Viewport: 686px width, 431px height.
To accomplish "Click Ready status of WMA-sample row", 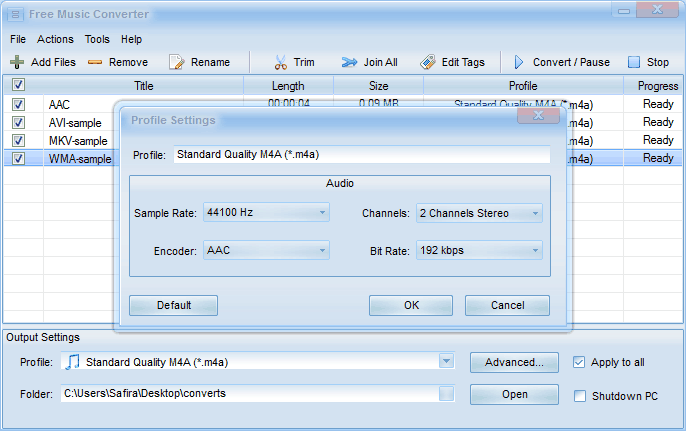I will [658, 158].
